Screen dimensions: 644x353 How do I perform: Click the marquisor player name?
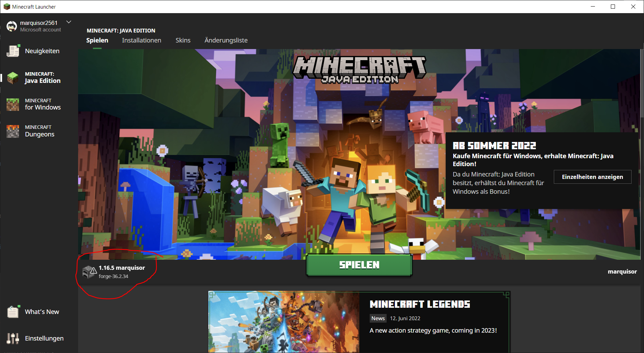point(622,271)
